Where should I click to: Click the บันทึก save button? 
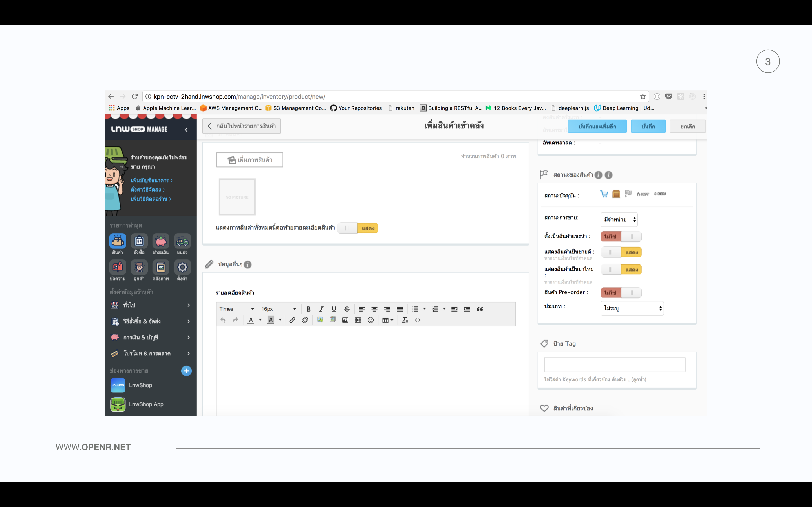click(x=648, y=126)
